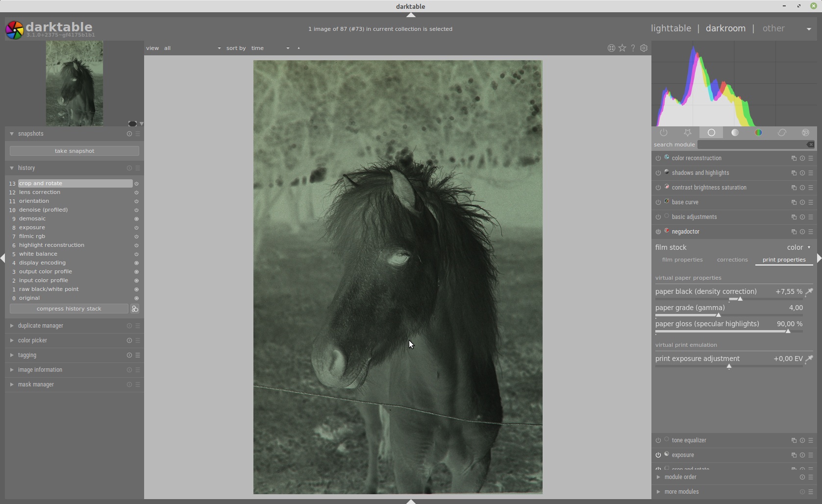Image resolution: width=822 pixels, height=504 pixels.
Task: Click the multiple instances icon for base curve
Action: coord(794,202)
